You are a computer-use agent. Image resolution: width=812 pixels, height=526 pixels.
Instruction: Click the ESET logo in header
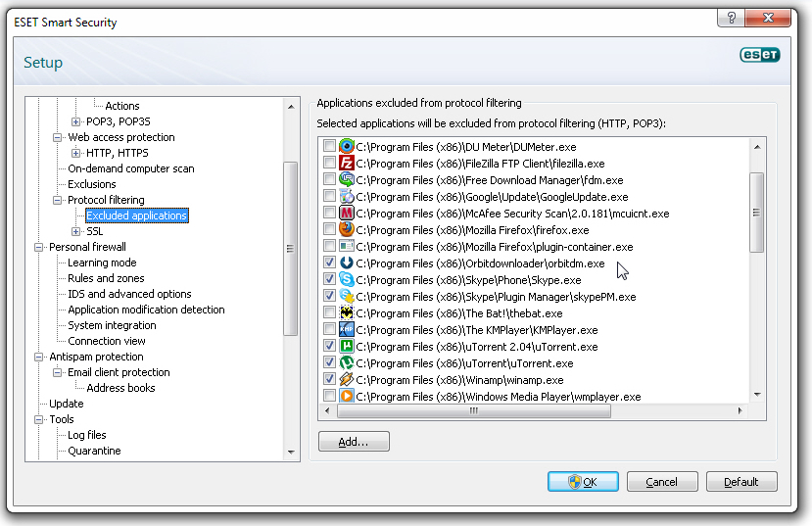(760, 55)
